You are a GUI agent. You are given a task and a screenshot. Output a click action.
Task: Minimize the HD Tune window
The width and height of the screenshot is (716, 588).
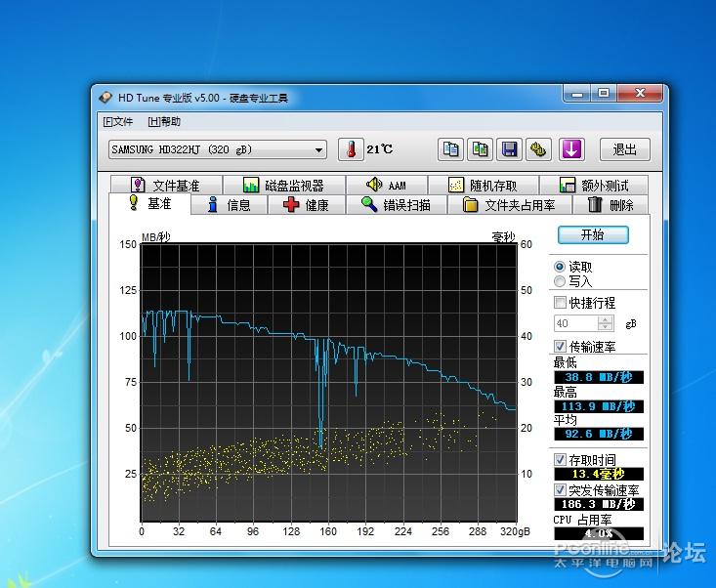click(x=577, y=95)
